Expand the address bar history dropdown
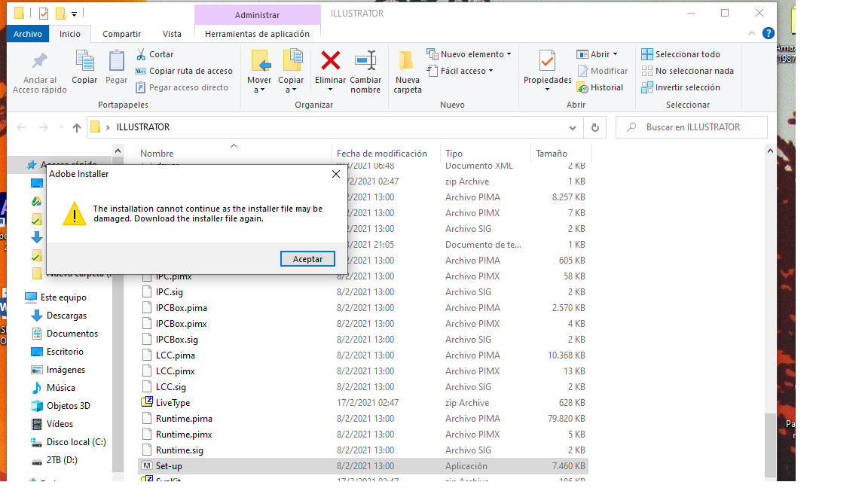 tap(573, 128)
